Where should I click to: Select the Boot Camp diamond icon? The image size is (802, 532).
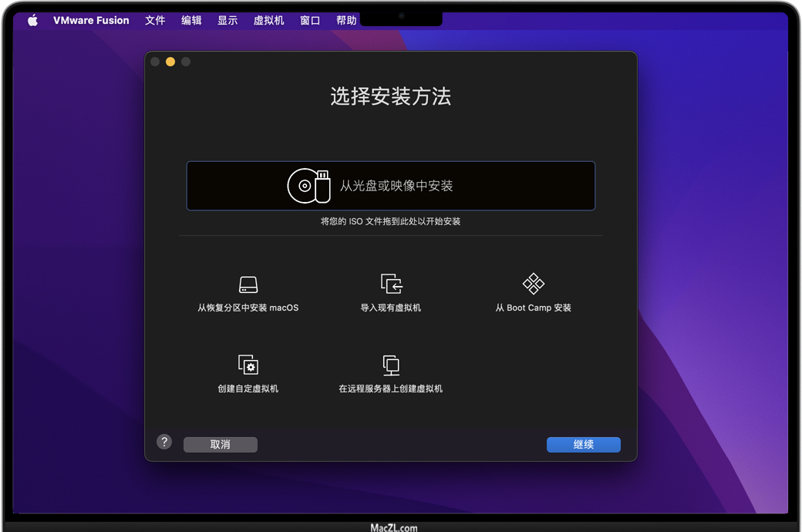pos(534,284)
